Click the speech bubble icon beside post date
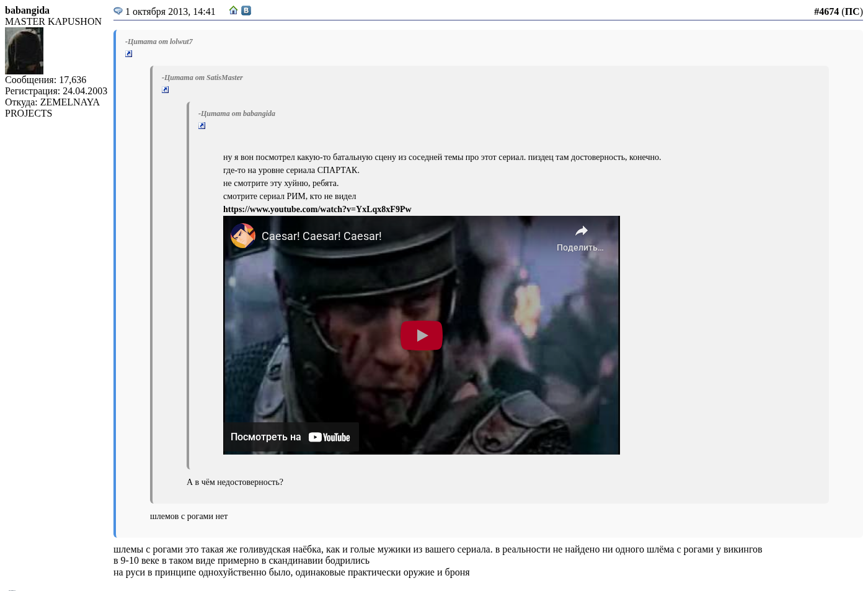868x591 pixels. [118, 11]
